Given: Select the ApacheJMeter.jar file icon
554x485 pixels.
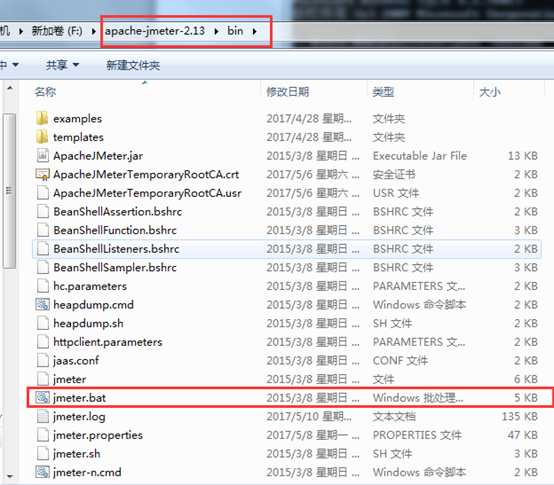Looking at the screenshot, I should [43, 156].
